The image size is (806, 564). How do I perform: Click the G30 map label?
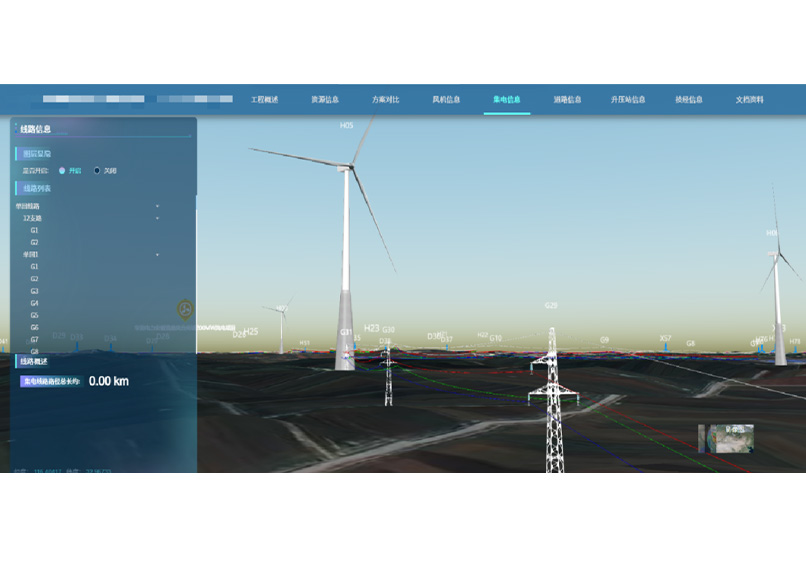[389, 330]
